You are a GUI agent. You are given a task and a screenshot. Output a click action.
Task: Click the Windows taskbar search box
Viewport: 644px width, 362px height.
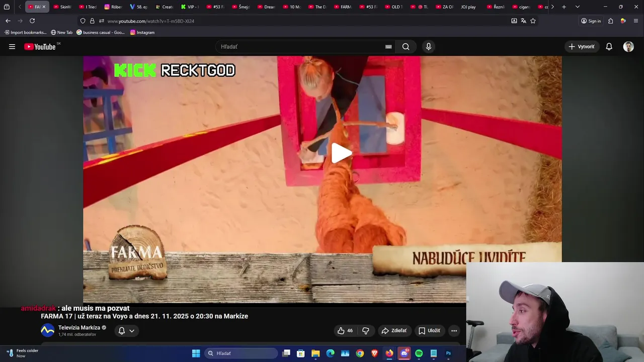[x=242, y=353]
